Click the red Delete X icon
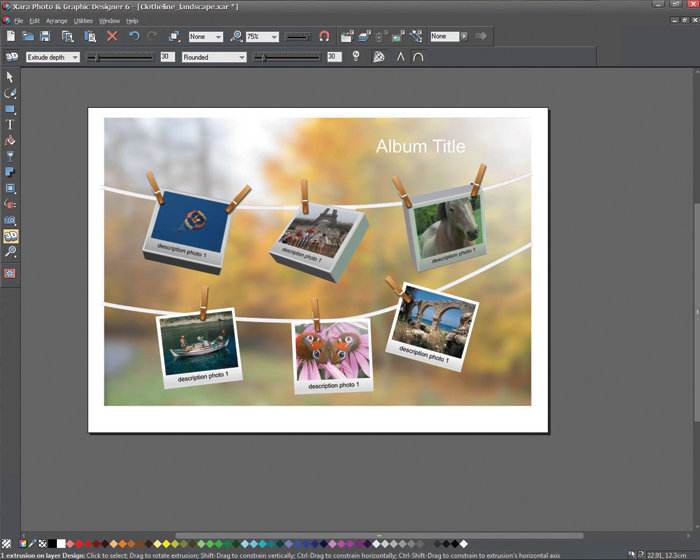The height and width of the screenshot is (560, 700). pyautogui.click(x=112, y=36)
